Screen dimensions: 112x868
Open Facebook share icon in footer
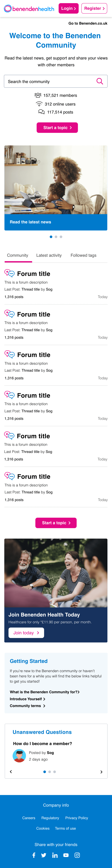tap(34, 855)
